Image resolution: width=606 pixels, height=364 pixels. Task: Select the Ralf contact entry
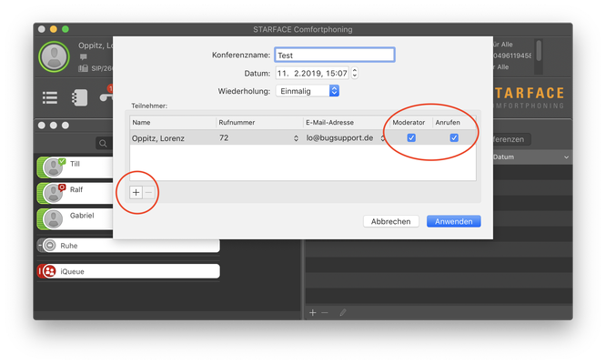click(76, 193)
